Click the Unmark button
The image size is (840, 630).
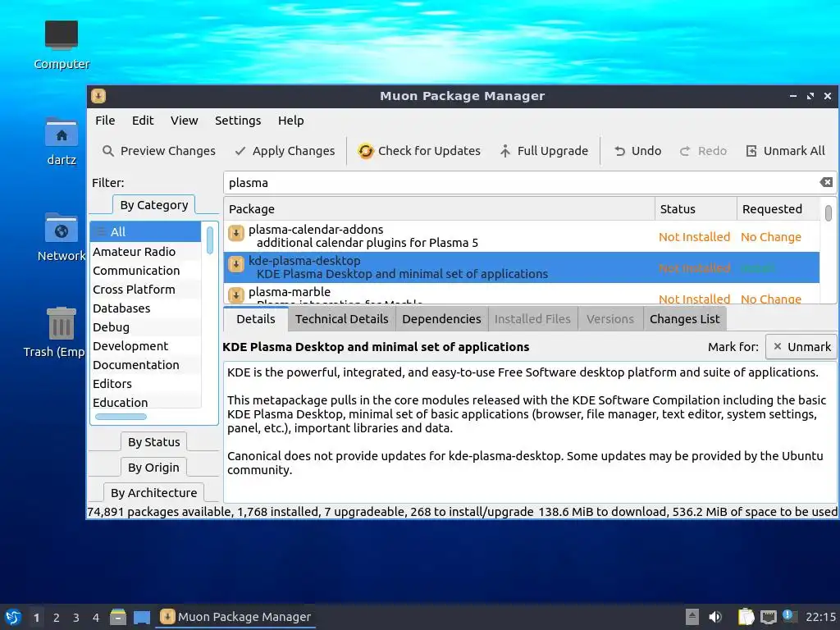coord(801,347)
